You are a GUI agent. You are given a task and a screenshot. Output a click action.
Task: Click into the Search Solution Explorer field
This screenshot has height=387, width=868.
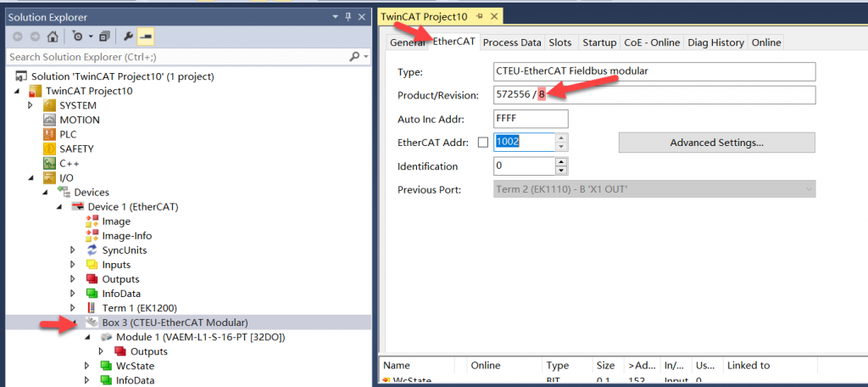[x=177, y=57]
